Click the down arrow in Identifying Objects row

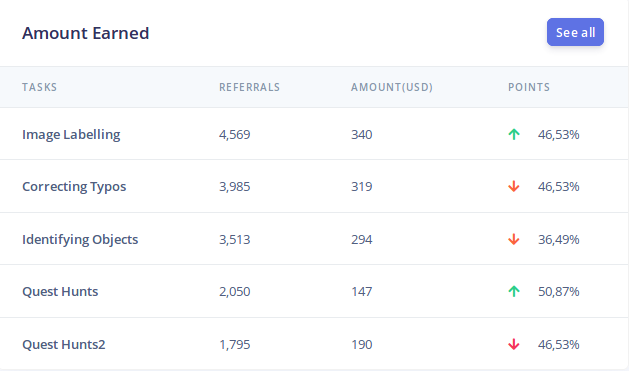pos(514,239)
